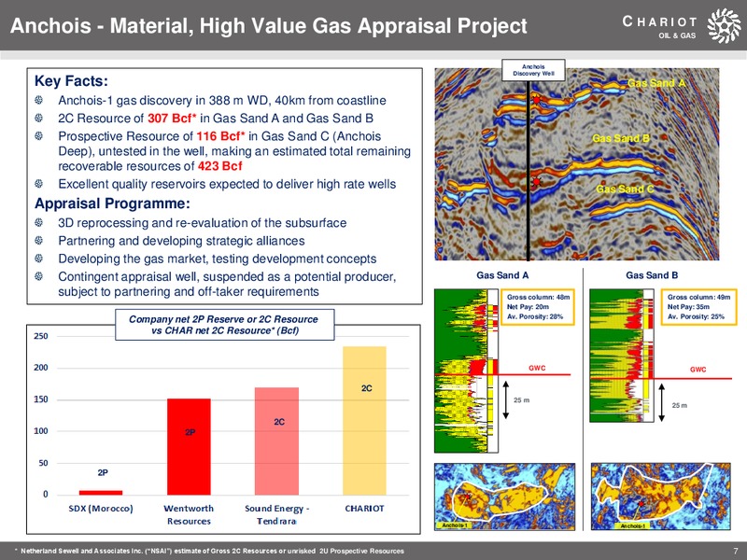Screen dimensions: 747x560
Task: Open the Gas Sand A amplitude map
Action: (504, 497)
